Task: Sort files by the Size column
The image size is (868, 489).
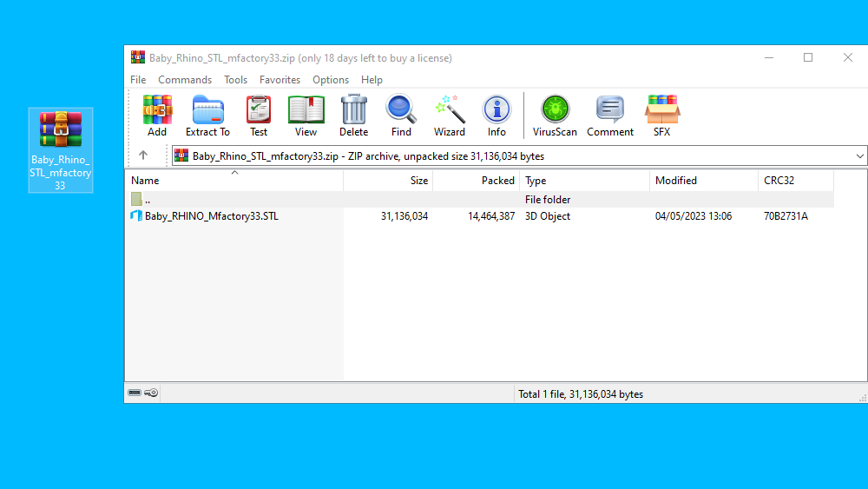Action: pyautogui.click(x=388, y=181)
